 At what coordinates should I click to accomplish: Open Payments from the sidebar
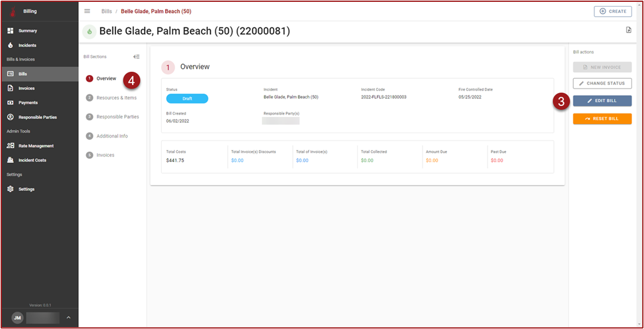point(27,102)
